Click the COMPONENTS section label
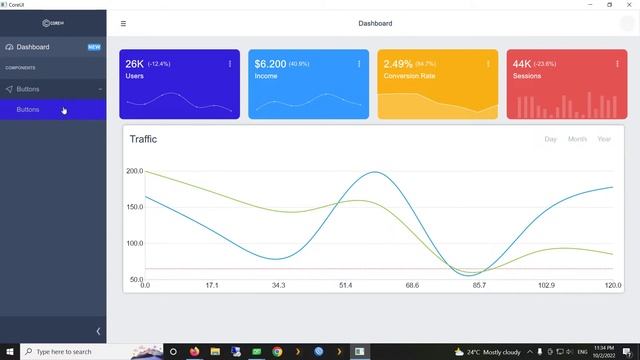This screenshot has width=640, height=360. [x=20, y=68]
